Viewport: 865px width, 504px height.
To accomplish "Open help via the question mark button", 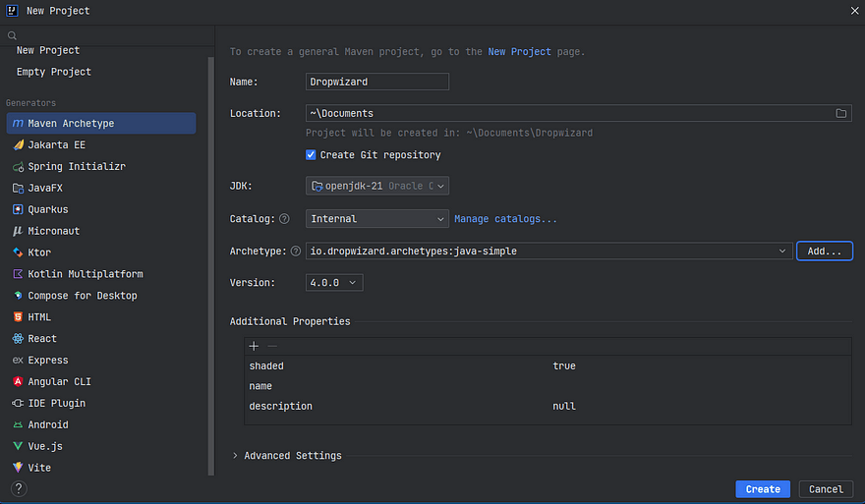I will click(18, 488).
